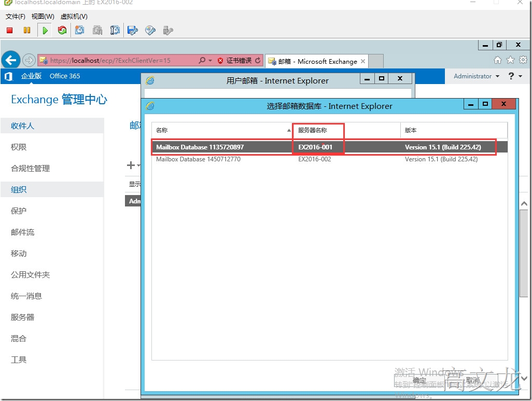Screen dimensions: 532x401
Task: Select row Mailbox Database 1450712770
Action: [329, 159]
